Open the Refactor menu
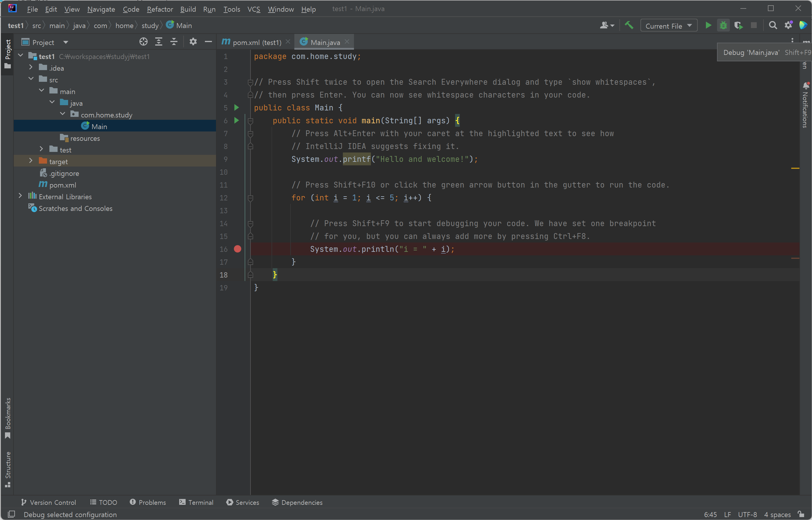The height and width of the screenshot is (520, 812). 160,9
